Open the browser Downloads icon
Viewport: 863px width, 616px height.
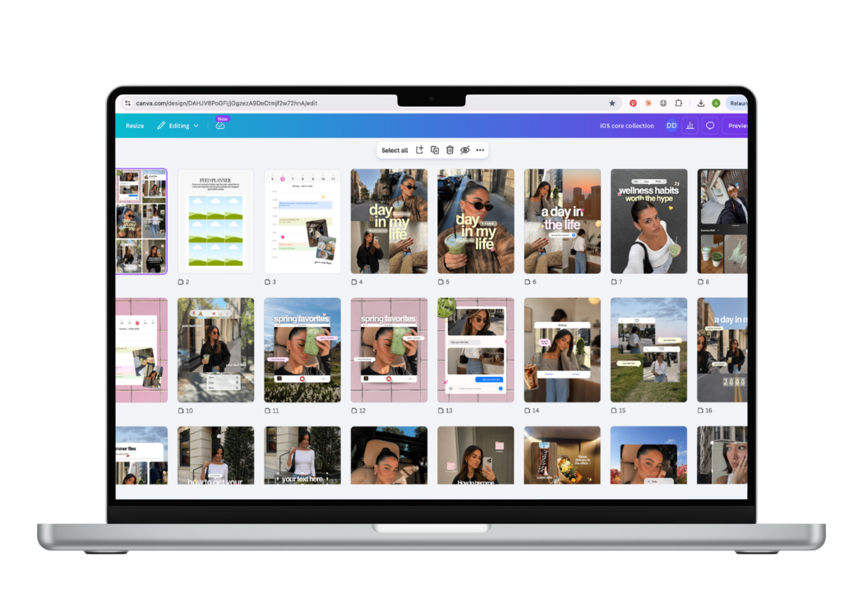(x=700, y=103)
